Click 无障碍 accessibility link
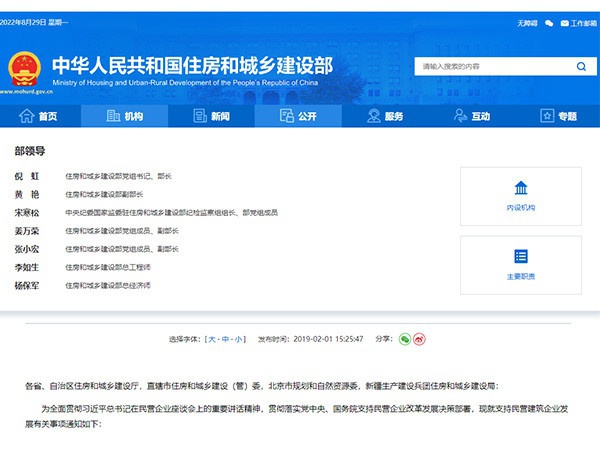 (527, 23)
